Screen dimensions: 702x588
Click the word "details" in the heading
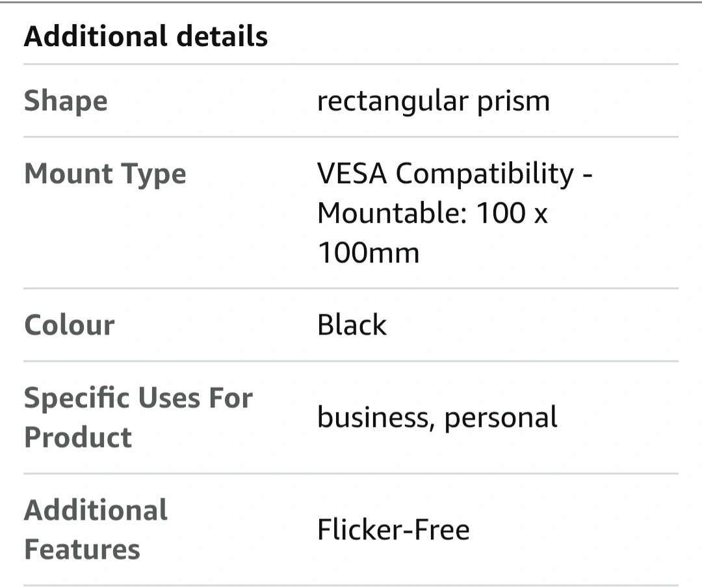click(x=224, y=36)
